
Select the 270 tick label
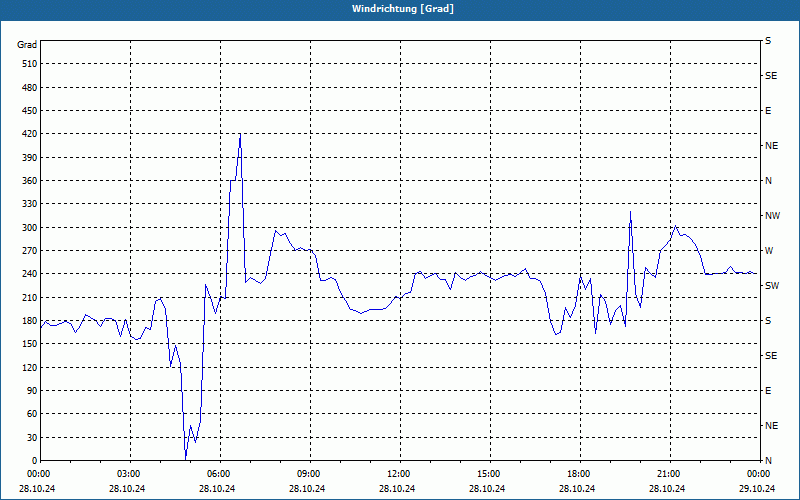[30, 251]
